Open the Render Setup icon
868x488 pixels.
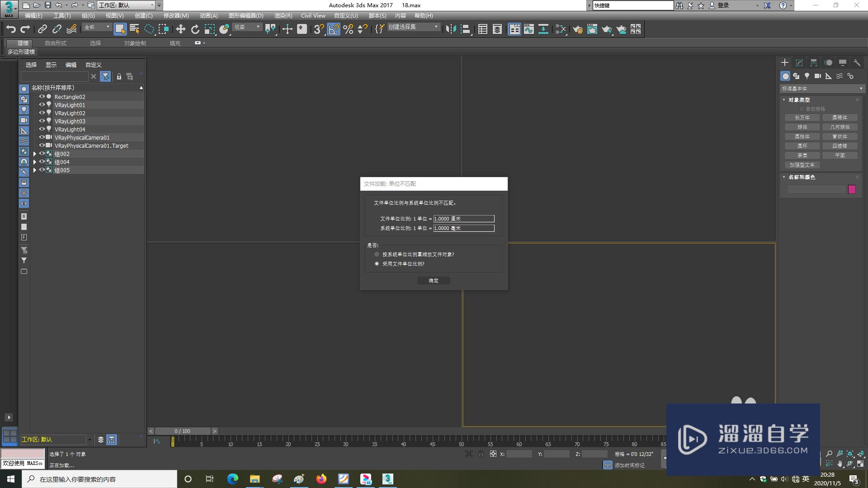click(x=578, y=29)
